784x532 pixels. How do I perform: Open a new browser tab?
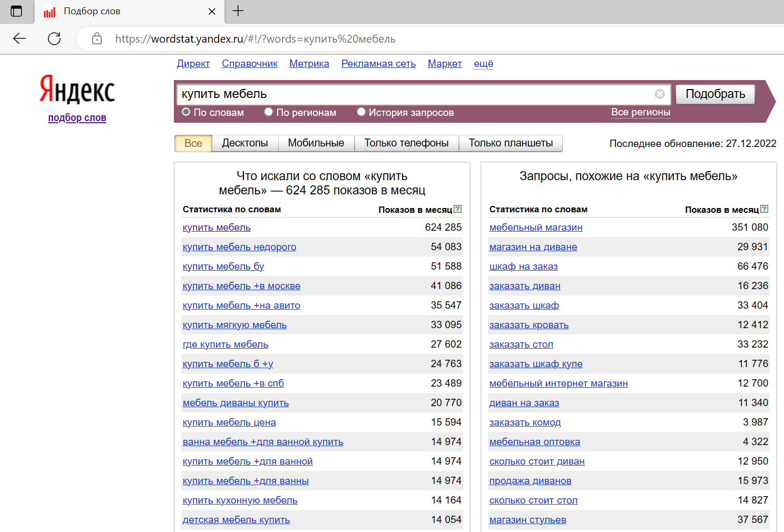tap(238, 11)
